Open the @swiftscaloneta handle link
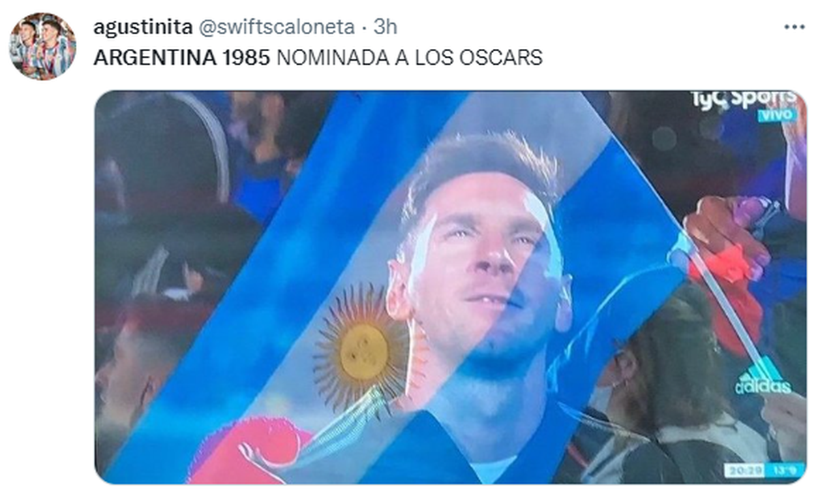Screen dimensions: 818x504 [x=276, y=27]
